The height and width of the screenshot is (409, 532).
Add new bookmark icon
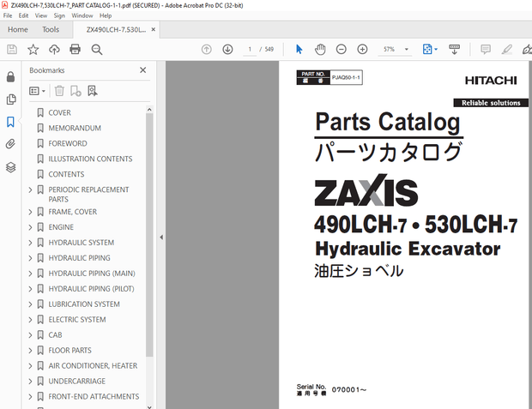[x=76, y=91]
